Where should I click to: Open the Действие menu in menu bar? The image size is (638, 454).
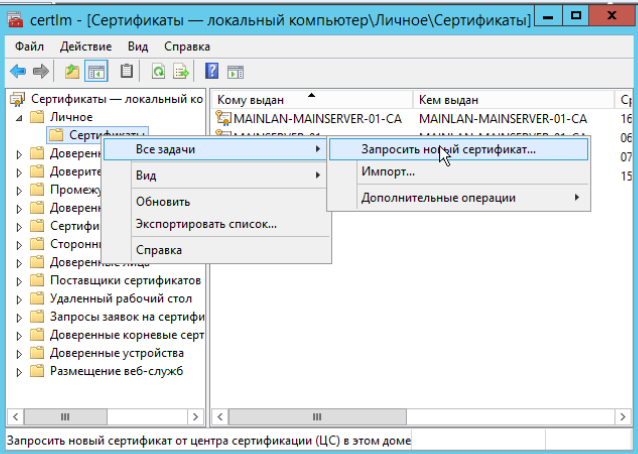pyautogui.click(x=85, y=47)
